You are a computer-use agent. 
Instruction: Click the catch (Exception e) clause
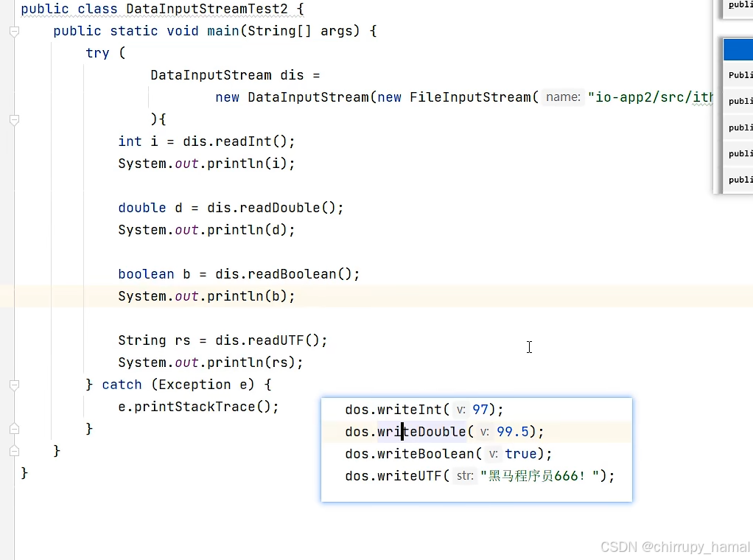click(x=186, y=385)
